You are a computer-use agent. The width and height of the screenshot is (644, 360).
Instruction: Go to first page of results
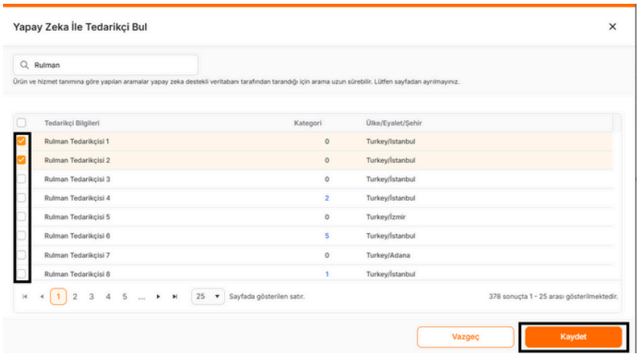pyautogui.click(x=25, y=297)
